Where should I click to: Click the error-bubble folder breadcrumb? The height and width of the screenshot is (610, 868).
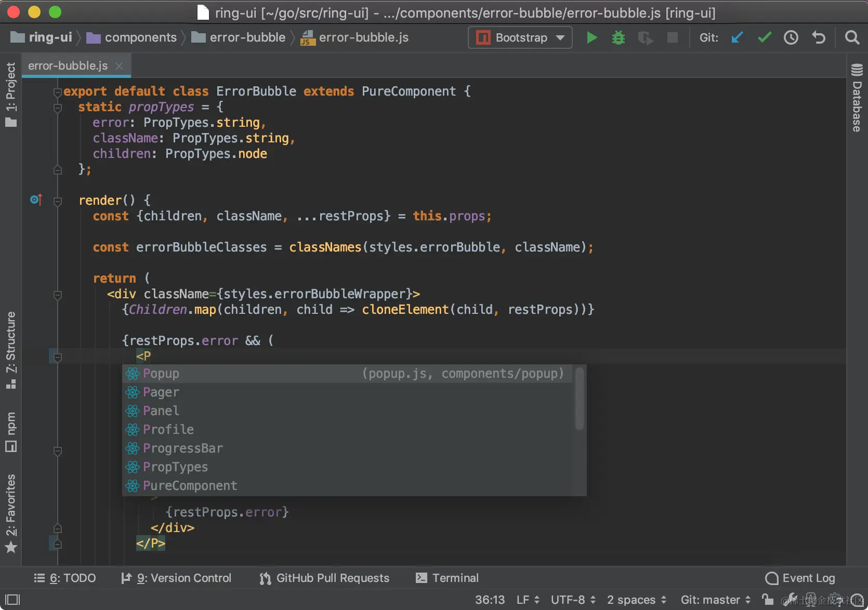point(239,37)
